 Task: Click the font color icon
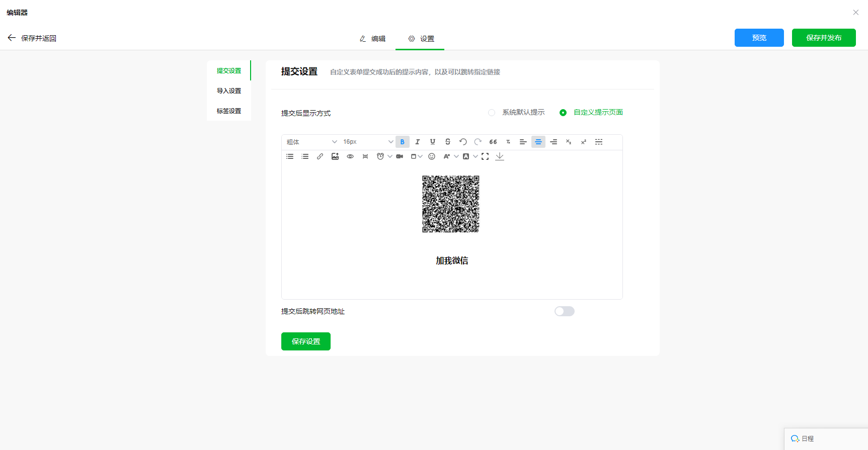[x=446, y=156]
